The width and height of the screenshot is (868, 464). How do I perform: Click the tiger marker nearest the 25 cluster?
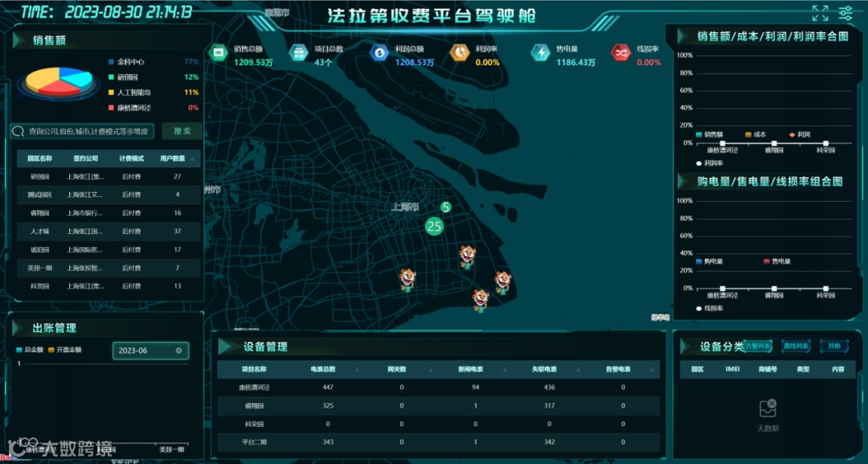[467, 257]
